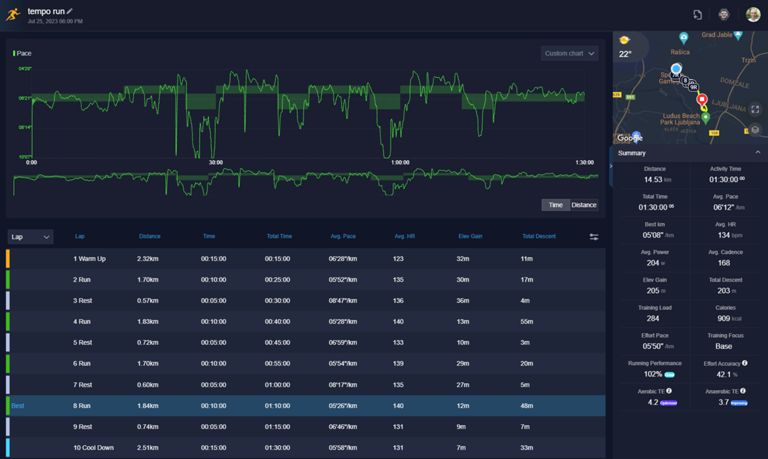Click the weather sun icon on map
The height and width of the screenshot is (459, 768).
624,40
